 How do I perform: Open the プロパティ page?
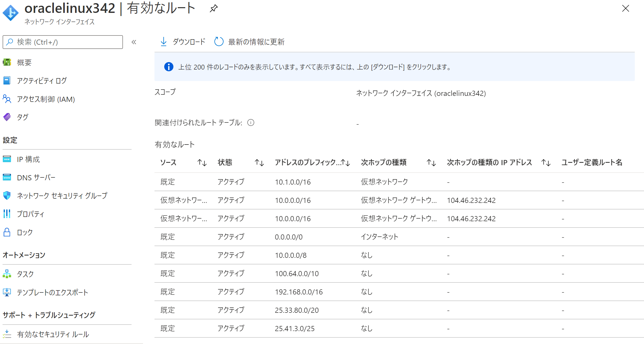[30, 214]
